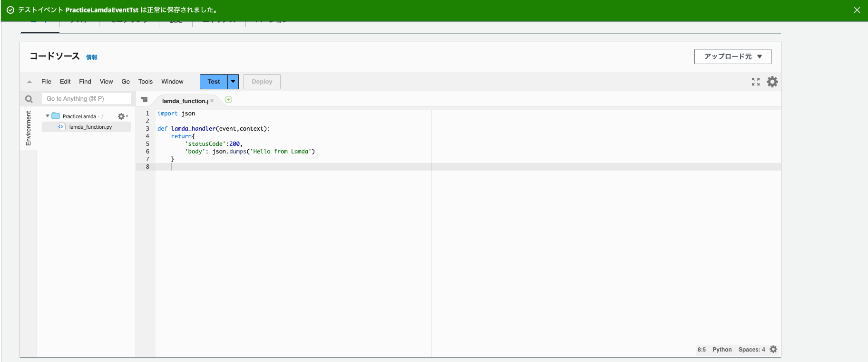Open the 情報 info link
868x362 pixels.
92,57
